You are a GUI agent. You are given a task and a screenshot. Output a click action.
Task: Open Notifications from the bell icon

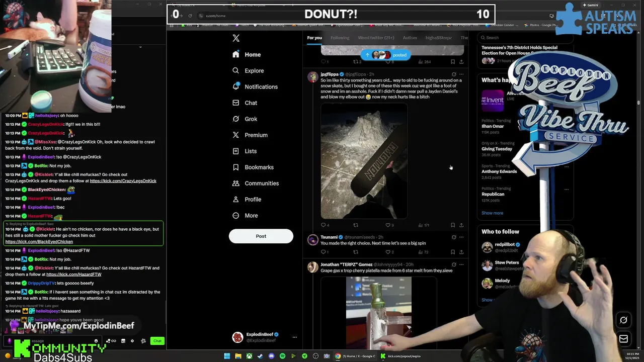pos(235,86)
